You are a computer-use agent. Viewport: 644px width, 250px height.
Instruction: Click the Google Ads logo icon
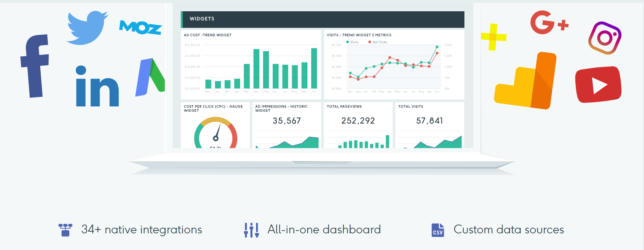[x=150, y=77]
